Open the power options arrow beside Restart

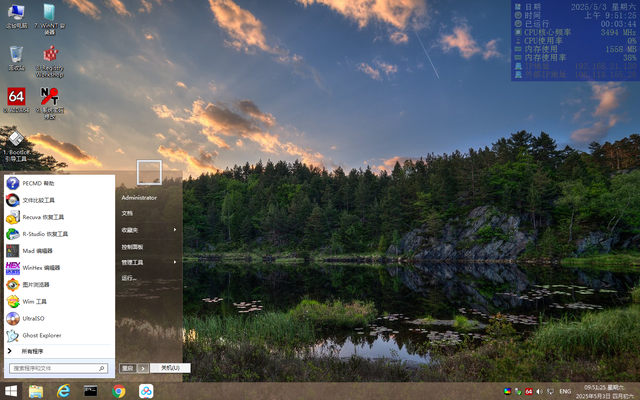click(142, 368)
